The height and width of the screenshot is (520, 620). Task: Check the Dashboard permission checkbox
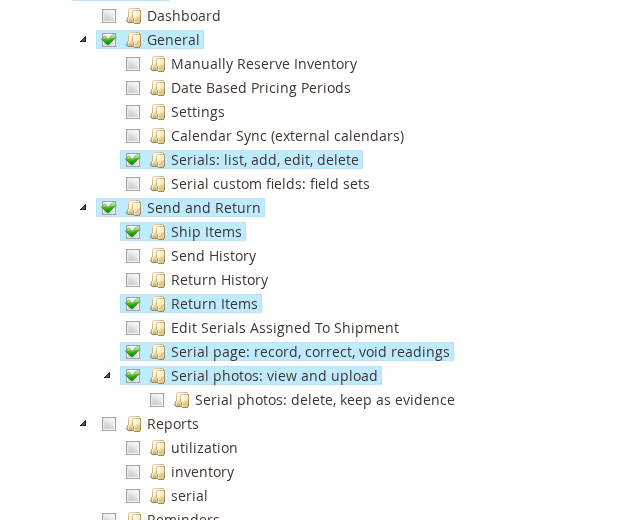coord(109,16)
